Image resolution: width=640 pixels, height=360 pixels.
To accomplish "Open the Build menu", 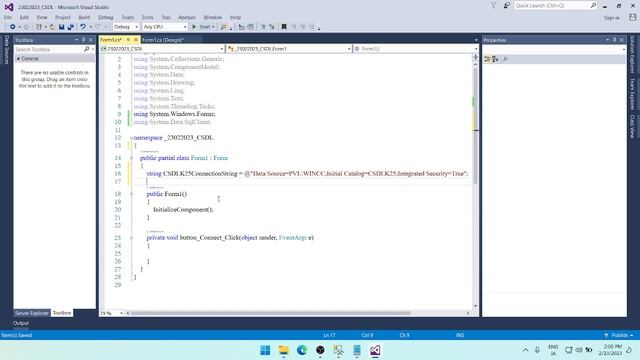I will pos(84,18).
